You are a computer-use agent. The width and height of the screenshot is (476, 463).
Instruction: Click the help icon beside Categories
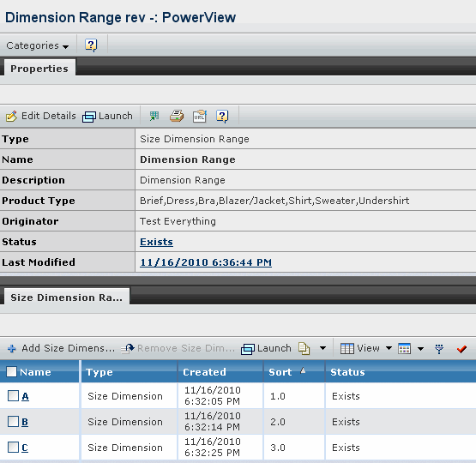pos(91,45)
